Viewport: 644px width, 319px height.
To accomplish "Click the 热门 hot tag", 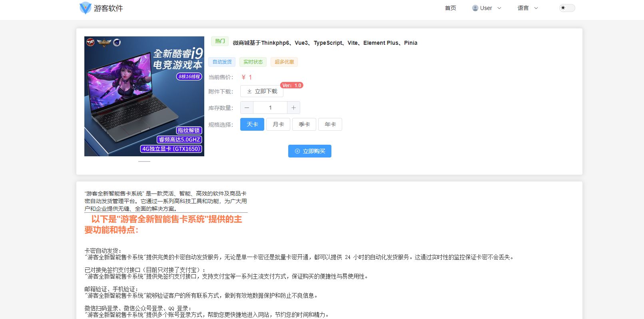I will pos(220,41).
